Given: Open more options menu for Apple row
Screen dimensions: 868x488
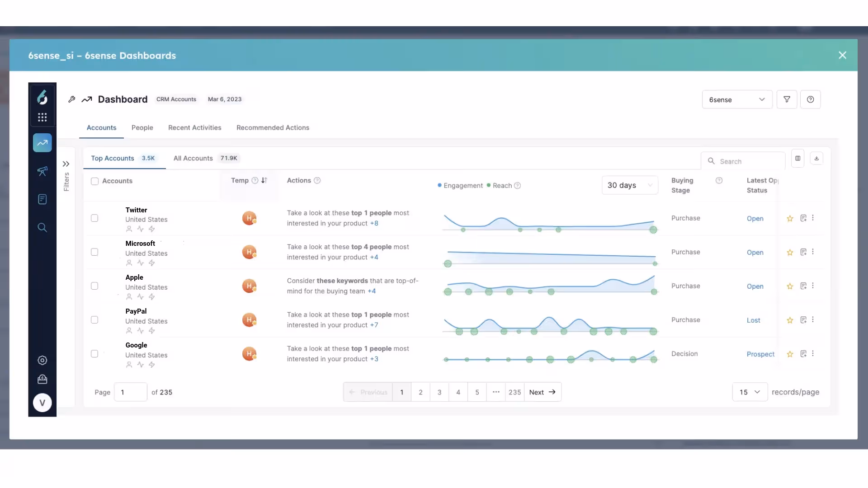Looking at the screenshot, I should click(813, 286).
